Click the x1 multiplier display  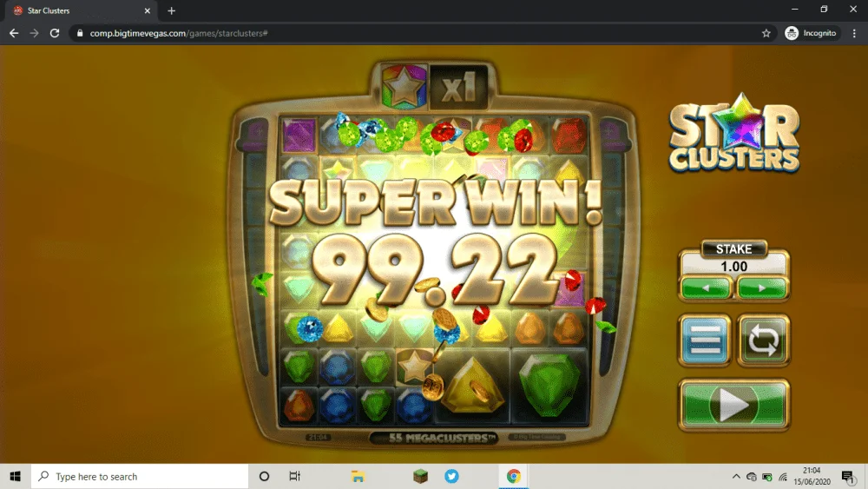(x=459, y=87)
